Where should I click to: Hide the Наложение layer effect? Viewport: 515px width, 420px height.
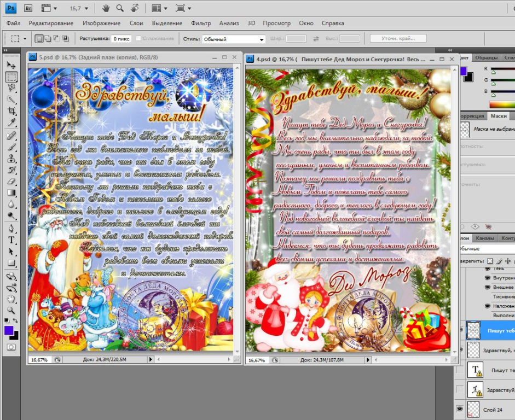pyautogui.click(x=488, y=306)
